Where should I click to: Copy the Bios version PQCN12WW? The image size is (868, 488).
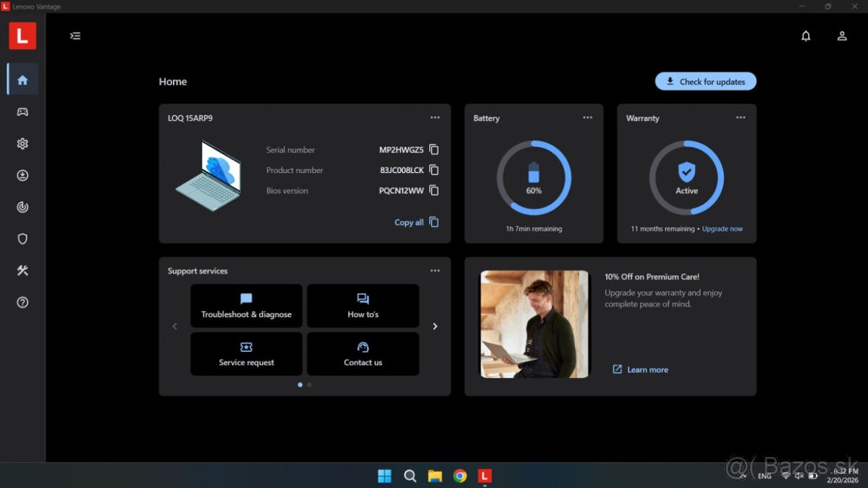coord(434,190)
